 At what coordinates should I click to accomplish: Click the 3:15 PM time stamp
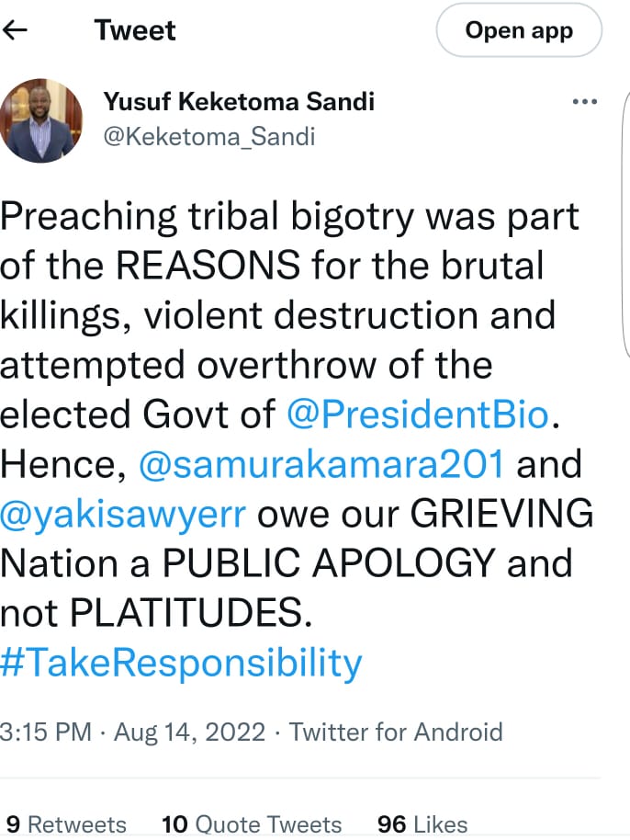[x=46, y=732]
